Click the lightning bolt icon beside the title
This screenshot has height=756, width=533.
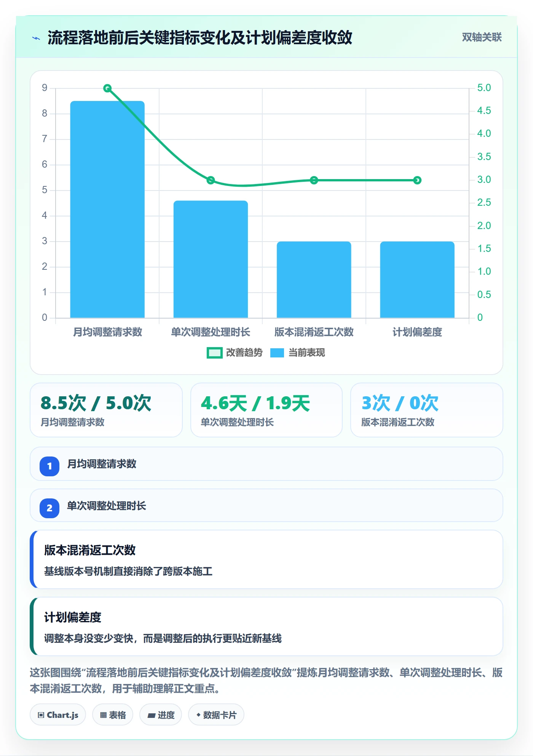36,38
